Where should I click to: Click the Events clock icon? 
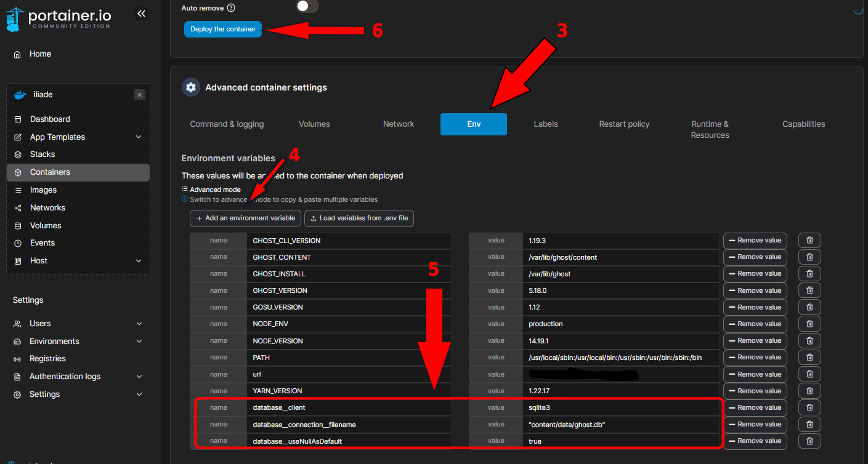coord(18,243)
